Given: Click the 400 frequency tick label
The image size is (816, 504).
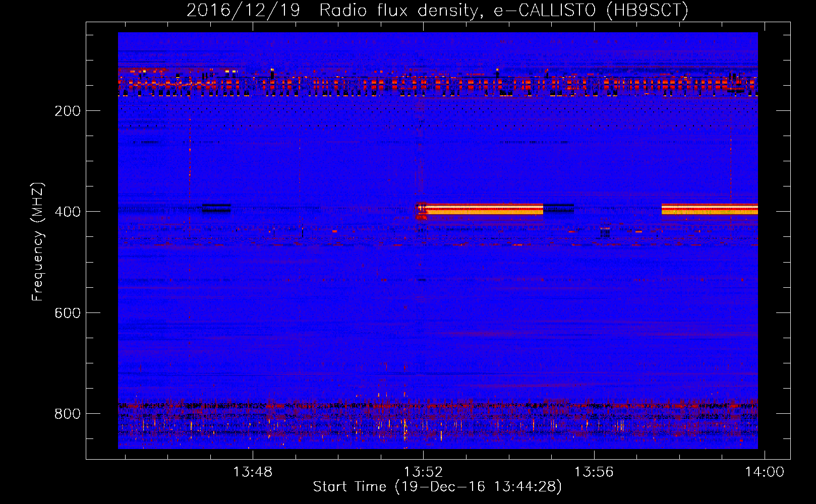Looking at the screenshot, I should [68, 212].
